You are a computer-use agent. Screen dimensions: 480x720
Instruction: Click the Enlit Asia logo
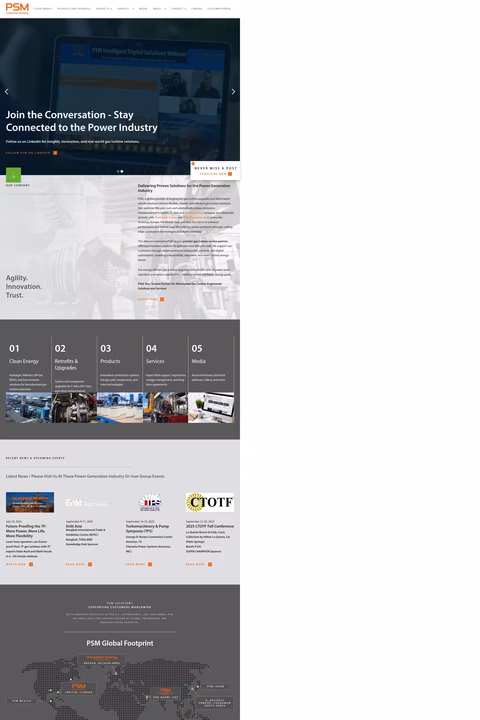tap(89, 503)
